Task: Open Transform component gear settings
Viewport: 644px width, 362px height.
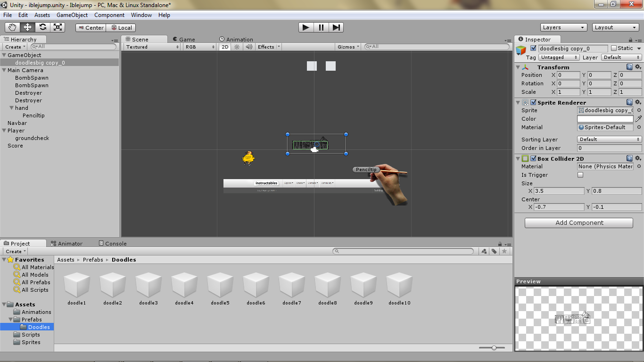Action: pyautogui.click(x=638, y=67)
